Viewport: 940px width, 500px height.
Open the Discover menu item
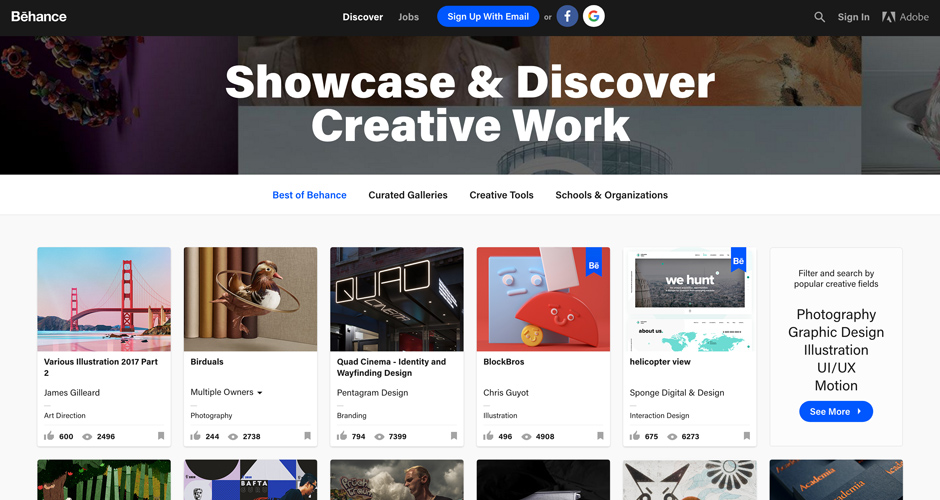363,17
